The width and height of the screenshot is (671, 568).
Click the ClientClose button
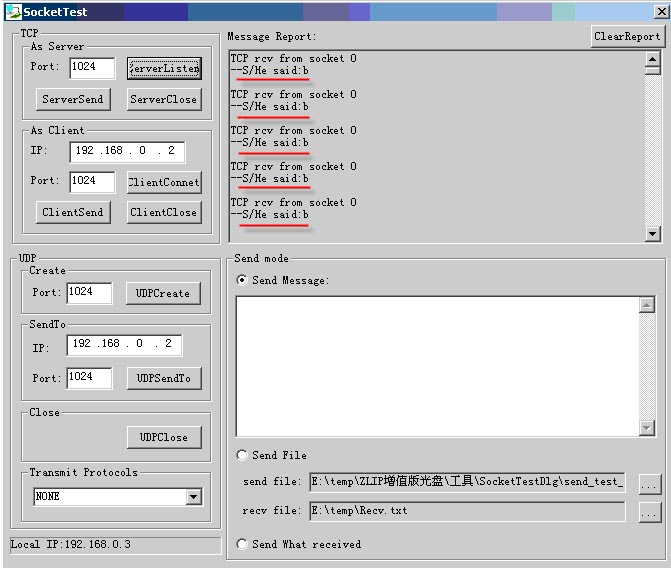164,212
